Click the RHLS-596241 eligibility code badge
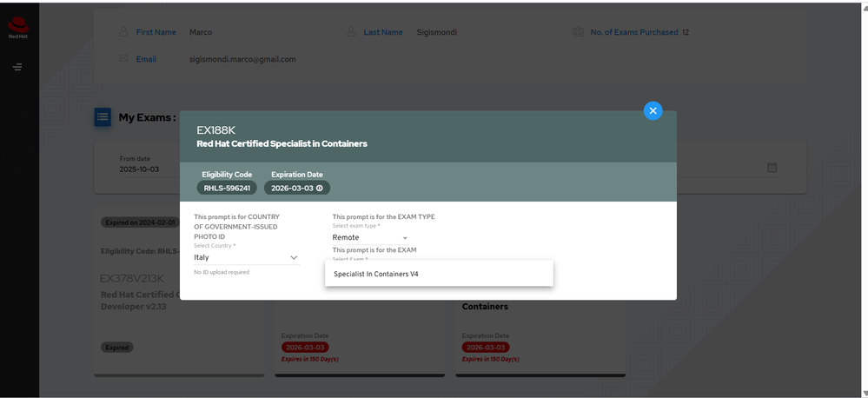 pyautogui.click(x=227, y=188)
